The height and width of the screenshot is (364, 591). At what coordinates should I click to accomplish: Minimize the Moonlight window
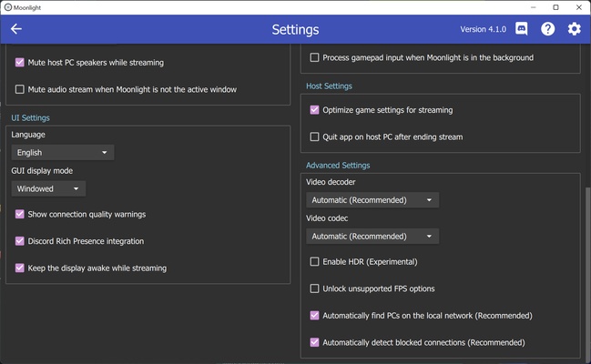[531, 6]
